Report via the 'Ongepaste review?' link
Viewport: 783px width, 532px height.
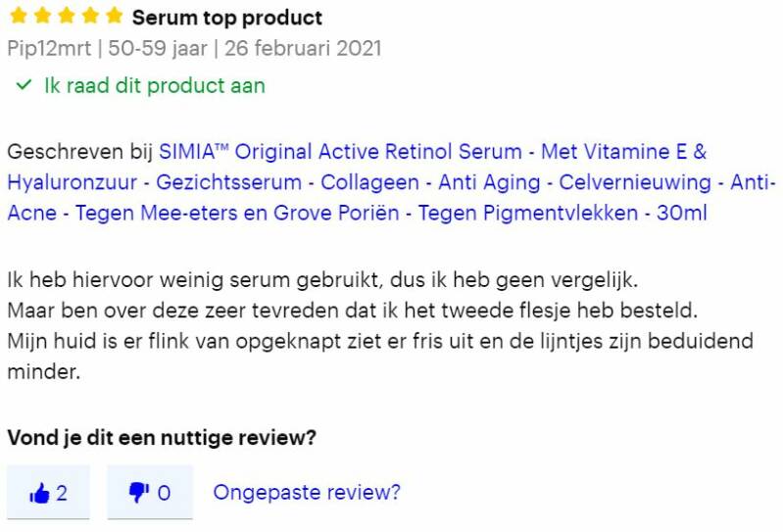306,492
